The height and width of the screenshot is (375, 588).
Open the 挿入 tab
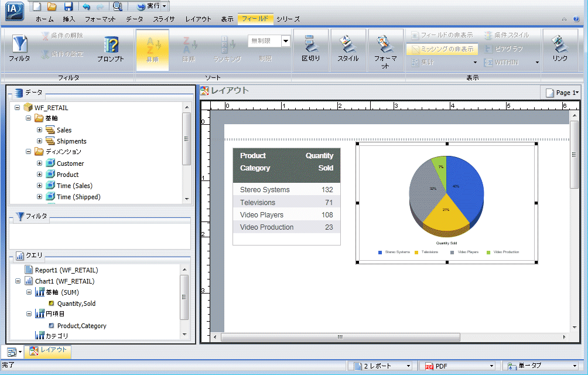69,19
